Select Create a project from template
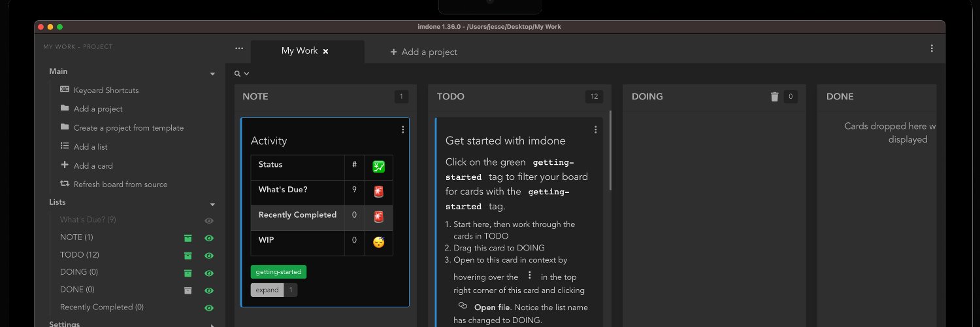 pos(129,128)
